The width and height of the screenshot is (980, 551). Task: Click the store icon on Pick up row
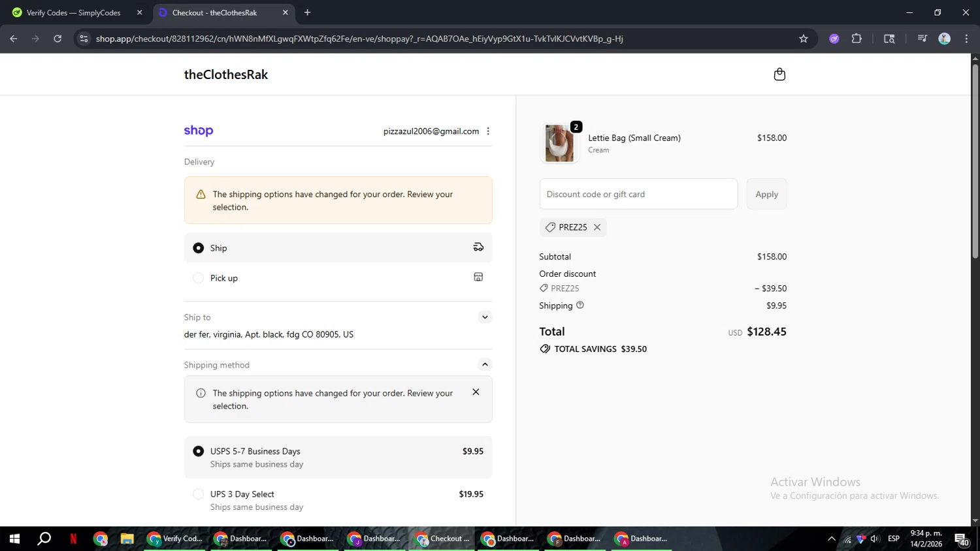click(x=478, y=277)
